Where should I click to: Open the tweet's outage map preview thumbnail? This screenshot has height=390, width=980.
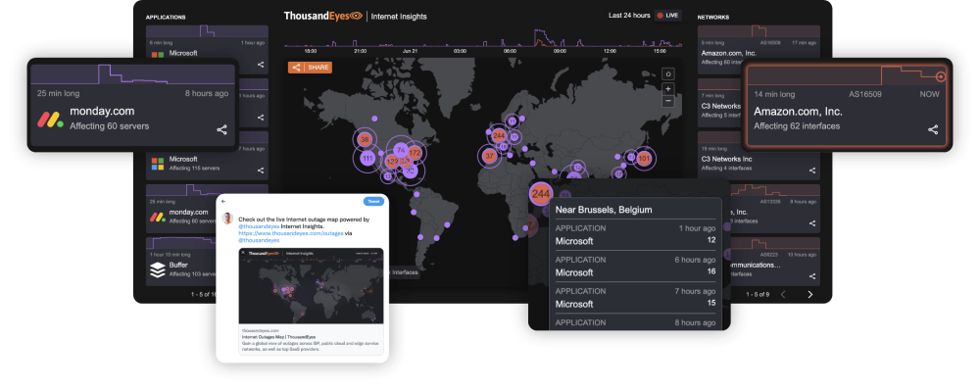[312, 285]
